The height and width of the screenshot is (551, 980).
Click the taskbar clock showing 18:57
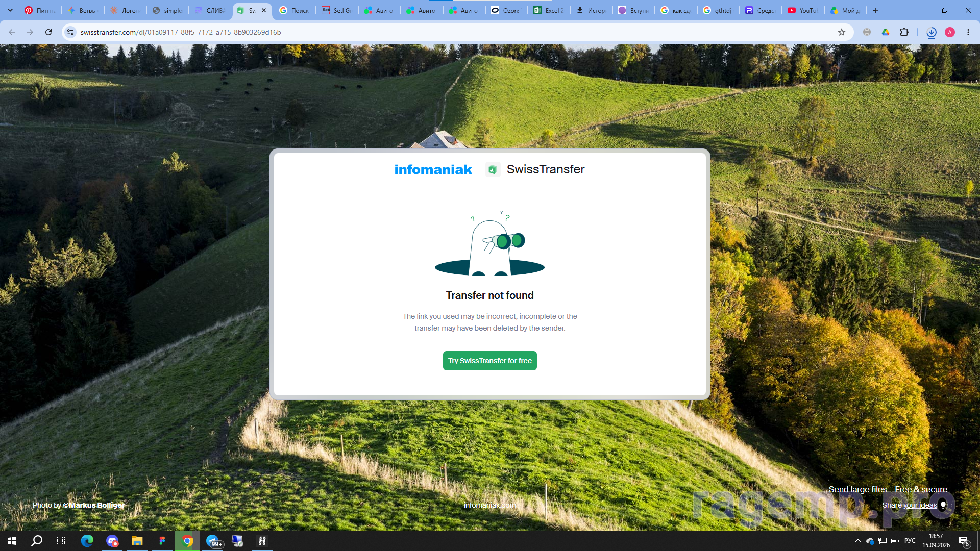click(x=936, y=541)
